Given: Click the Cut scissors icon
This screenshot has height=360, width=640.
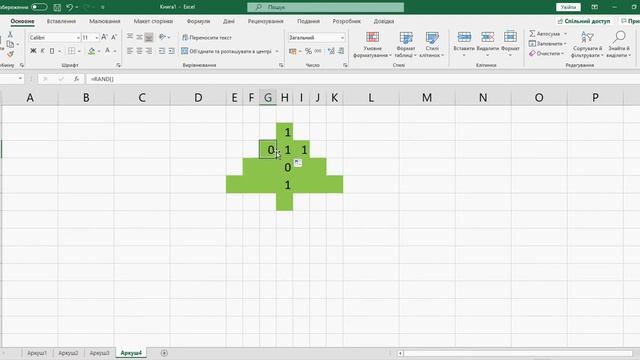Looking at the screenshot, I should [x=10, y=35].
